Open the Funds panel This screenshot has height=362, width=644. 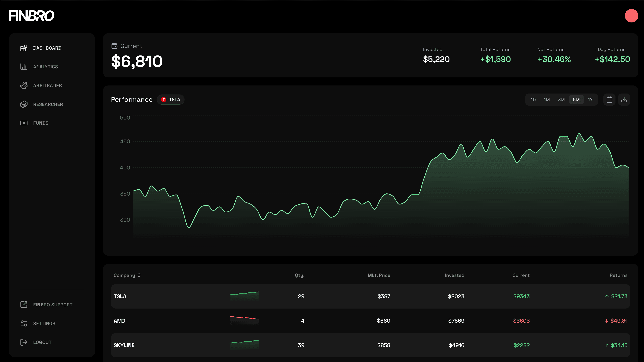[41, 123]
